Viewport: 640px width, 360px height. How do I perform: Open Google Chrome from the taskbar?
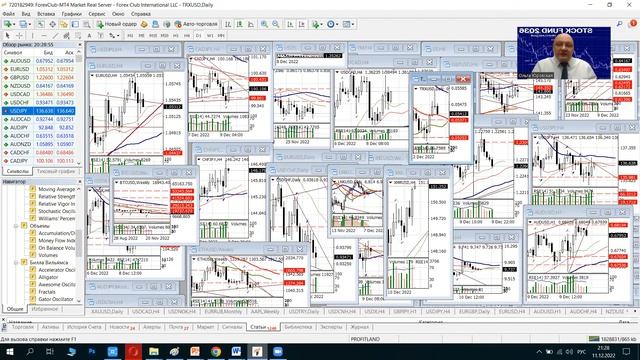point(216,351)
